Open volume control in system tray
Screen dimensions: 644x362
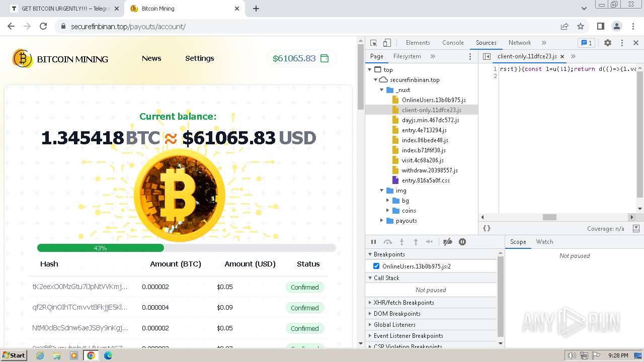point(572,355)
